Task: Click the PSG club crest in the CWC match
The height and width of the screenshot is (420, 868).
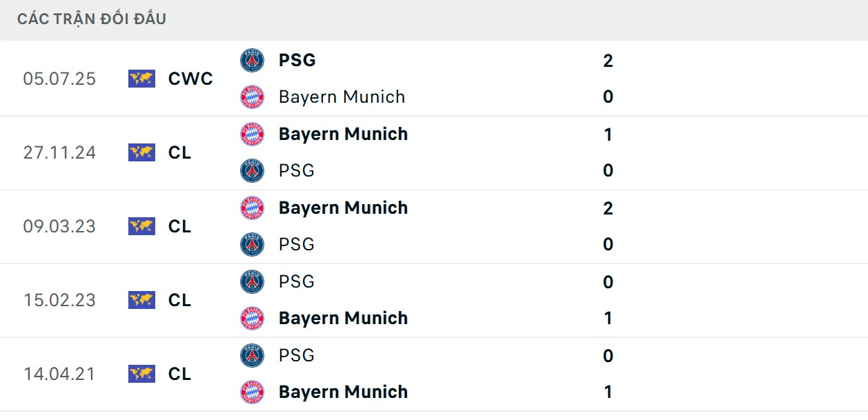Action: 253,59
